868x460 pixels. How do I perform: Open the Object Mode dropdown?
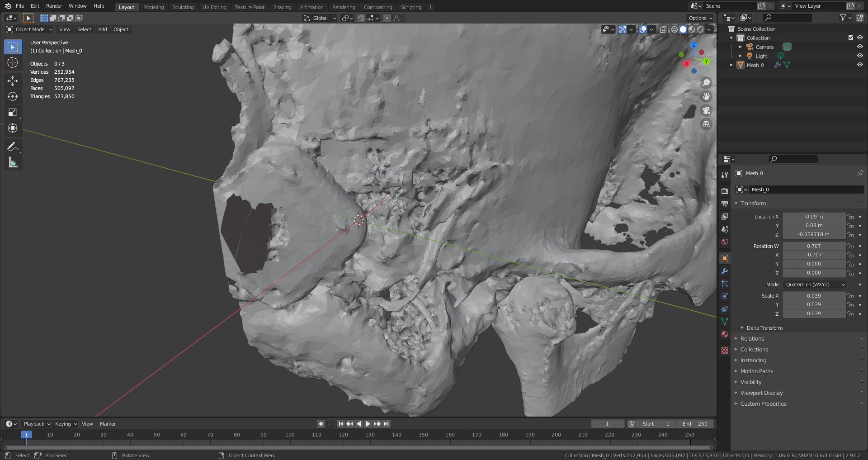point(29,29)
